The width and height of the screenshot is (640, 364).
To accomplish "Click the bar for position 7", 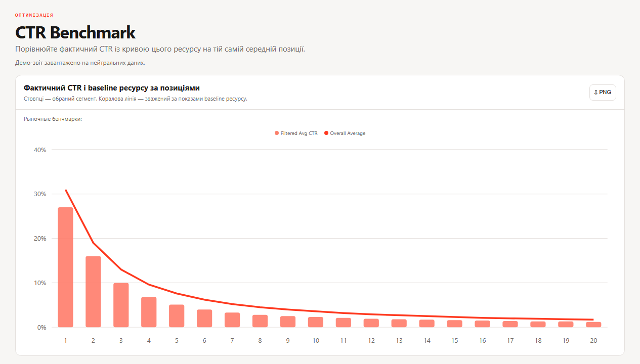I will tap(232, 320).
